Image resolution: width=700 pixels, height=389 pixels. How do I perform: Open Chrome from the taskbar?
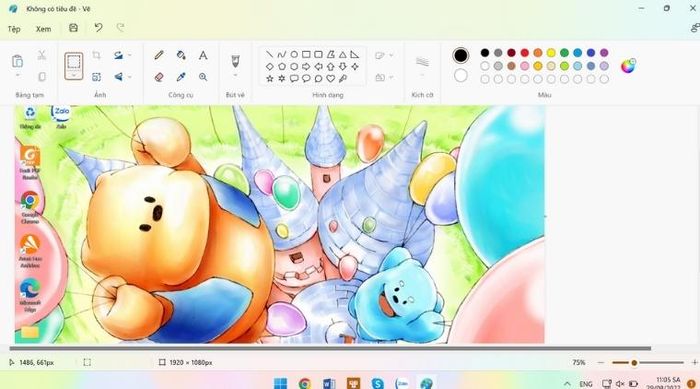tap(305, 383)
